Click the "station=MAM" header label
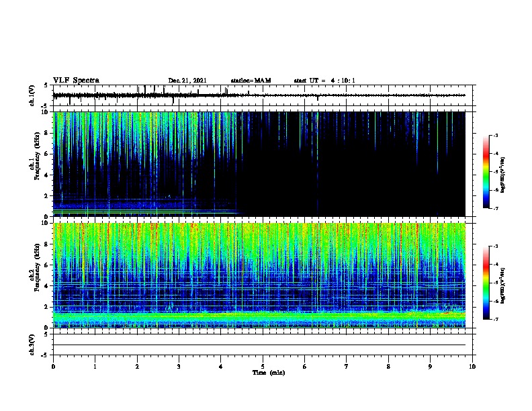Image resolution: width=532 pixels, height=411 pixels. (251, 81)
